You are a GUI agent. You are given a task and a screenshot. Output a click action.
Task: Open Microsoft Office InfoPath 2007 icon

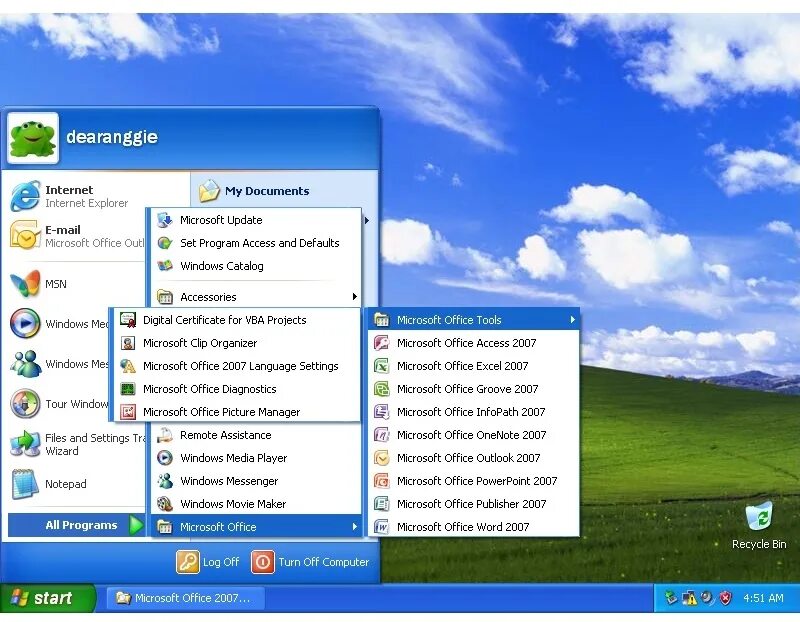point(382,412)
